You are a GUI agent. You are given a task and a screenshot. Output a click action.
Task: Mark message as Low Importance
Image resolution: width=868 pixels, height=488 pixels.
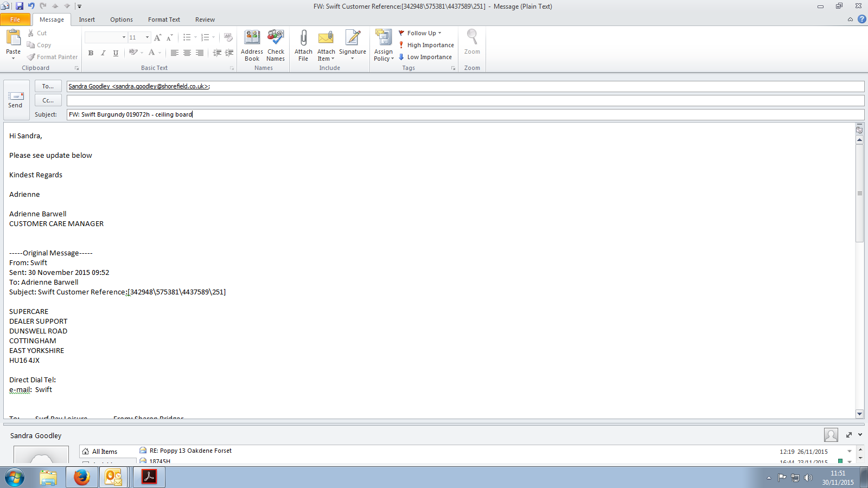click(x=425, y=57)
